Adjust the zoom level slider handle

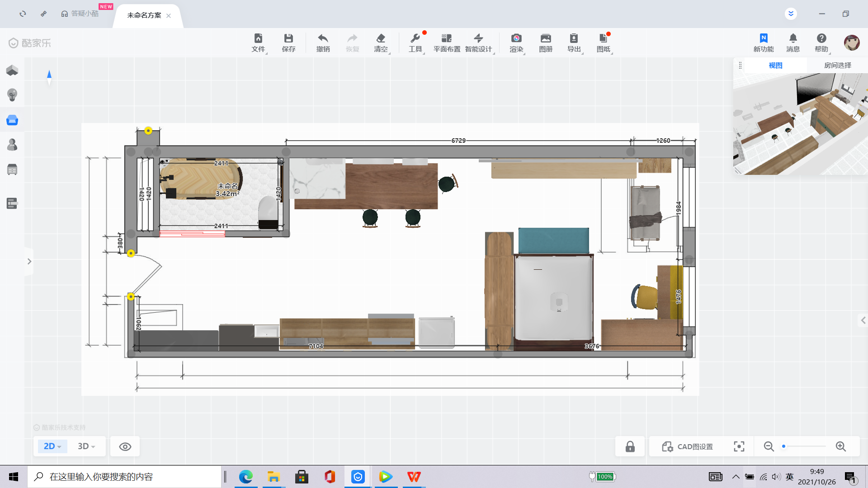pyautogui.click(x=783, y=446)
